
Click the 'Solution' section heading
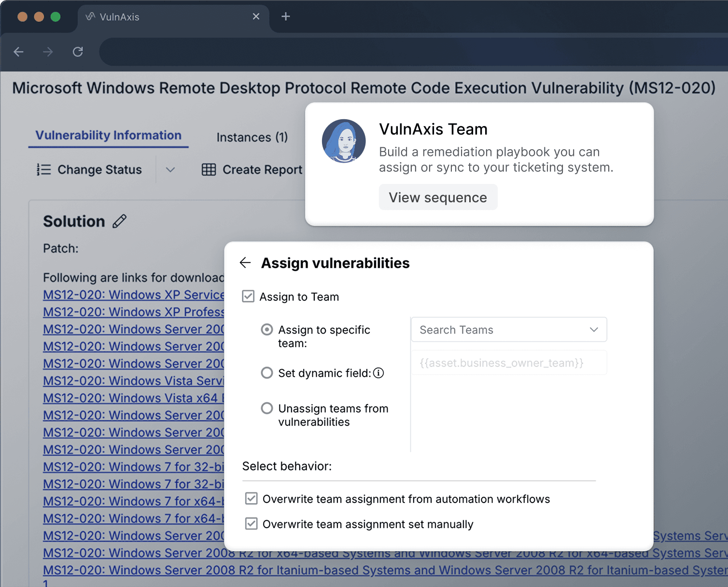[74, 221]
